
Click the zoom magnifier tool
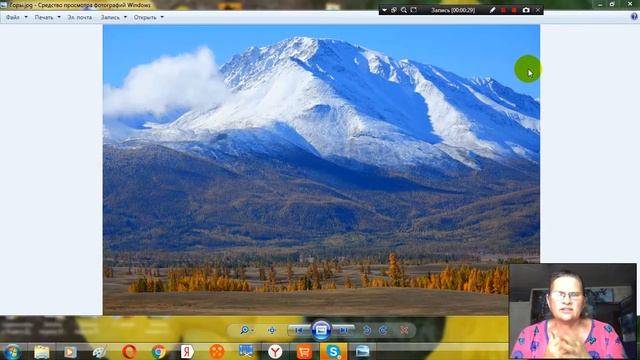click(244, 330)
